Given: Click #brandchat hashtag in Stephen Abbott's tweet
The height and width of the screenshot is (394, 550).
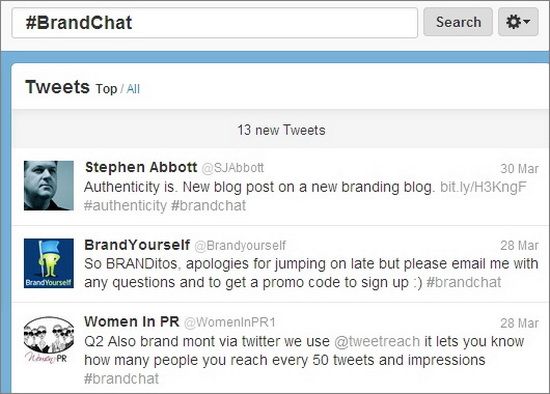Looking at the screenshot, I should 208,206.
